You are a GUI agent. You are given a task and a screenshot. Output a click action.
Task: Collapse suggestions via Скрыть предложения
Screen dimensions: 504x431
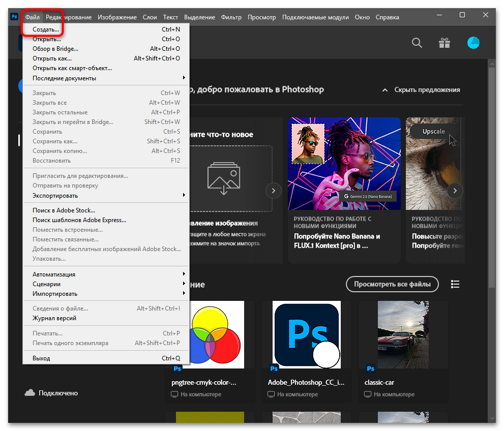click(x=421, y=89)
